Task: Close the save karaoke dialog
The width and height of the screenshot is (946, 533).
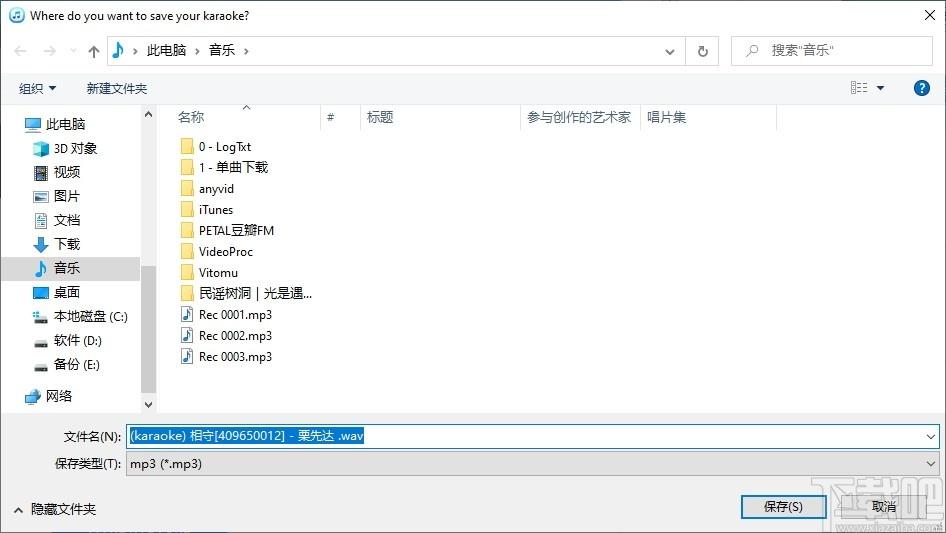Action: click(930, 15)
